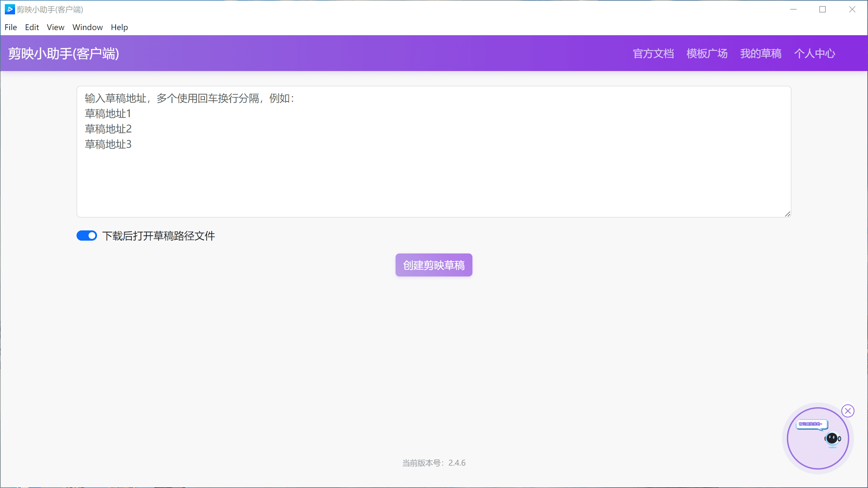The image size is (868, 488).
Task: Close the floating assistant widget
Action: [x=848, y=411]
